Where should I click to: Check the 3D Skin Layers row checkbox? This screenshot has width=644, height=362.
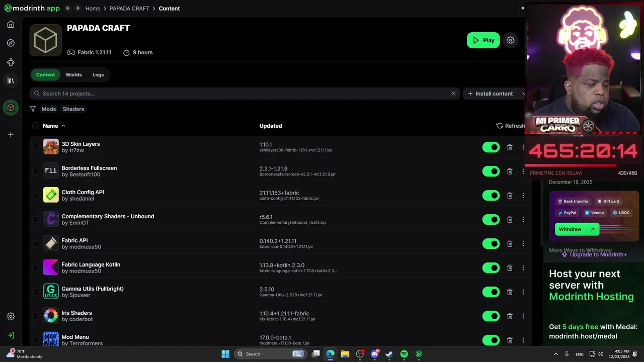point(35,147)
